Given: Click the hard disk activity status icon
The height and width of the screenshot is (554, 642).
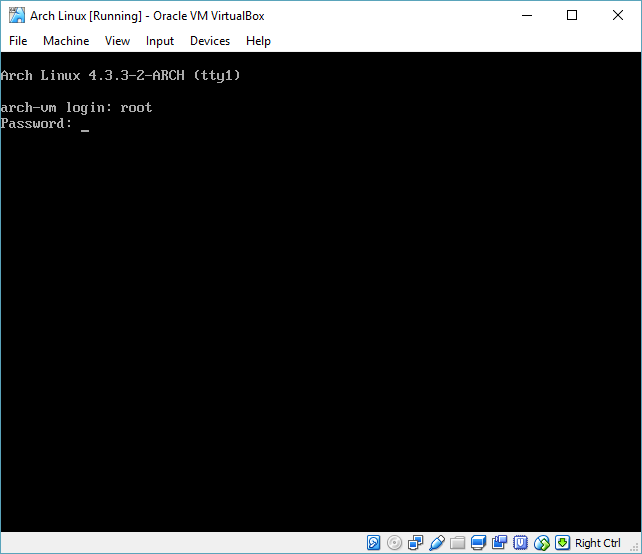Looking at the screenshot, I should [373, 543].
